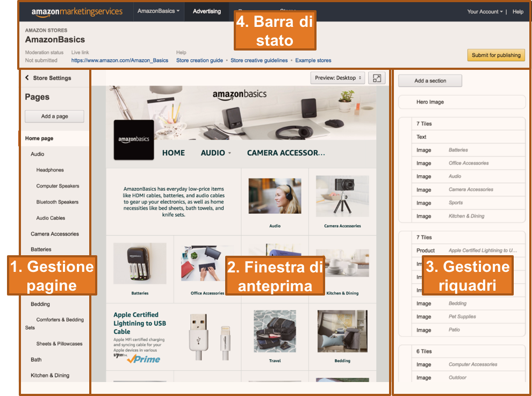Screen dimensions: 532x396
Task: Select HOME in the store preview navigation
Action: pos(174,153)
